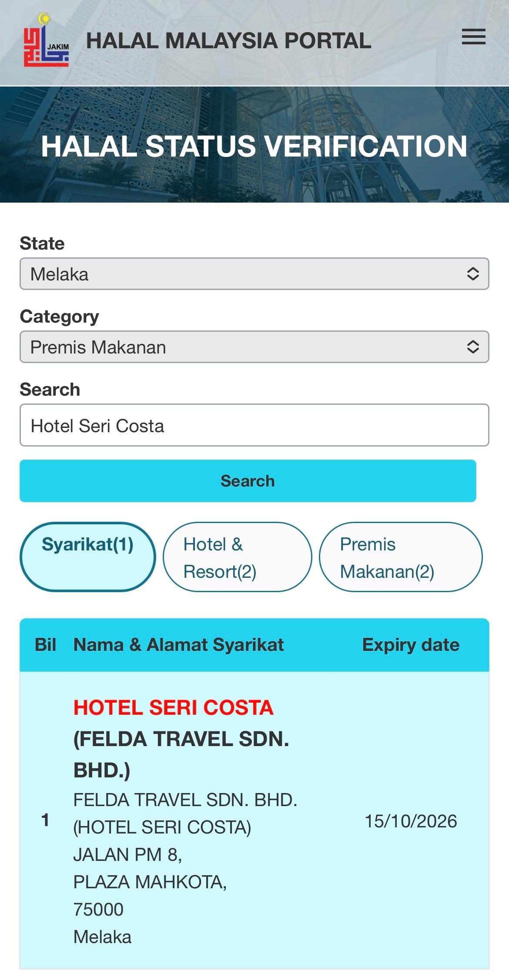Click the HALAL MALAYSIA PORTAL title
The image size is (509, 980).
[x=228, y=41]
